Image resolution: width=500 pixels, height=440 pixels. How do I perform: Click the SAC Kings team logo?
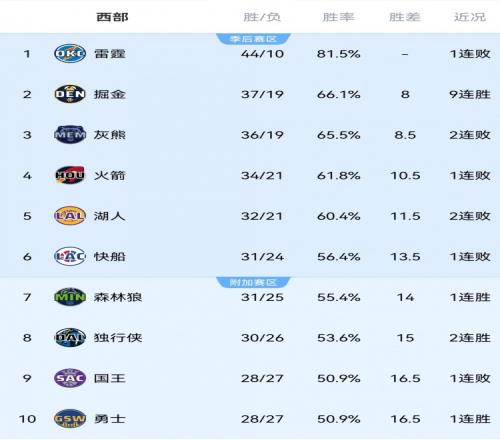(x=70, y=378)
